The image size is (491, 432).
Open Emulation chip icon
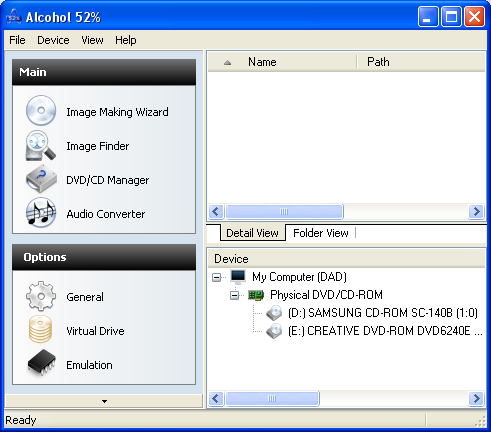click(41, 363)
